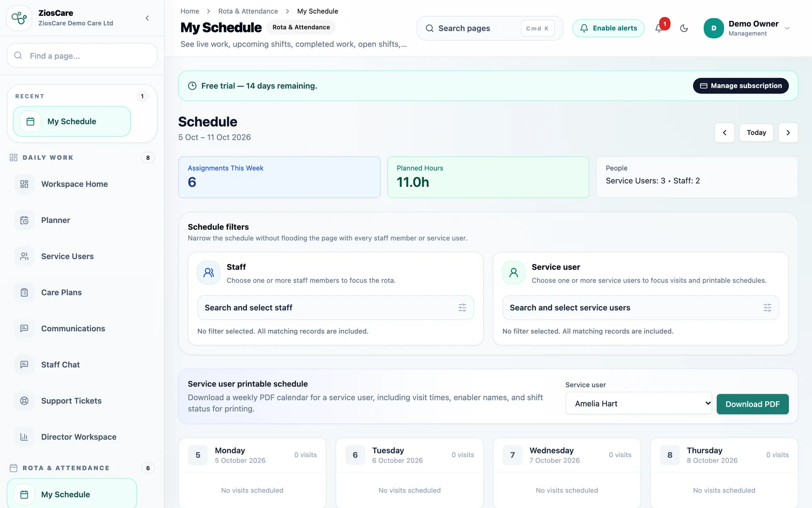This screenshot has width=812, height=508.
Task: Open My Schedule in Recent section
Action: pyautogui.click(x=72, y=121)
